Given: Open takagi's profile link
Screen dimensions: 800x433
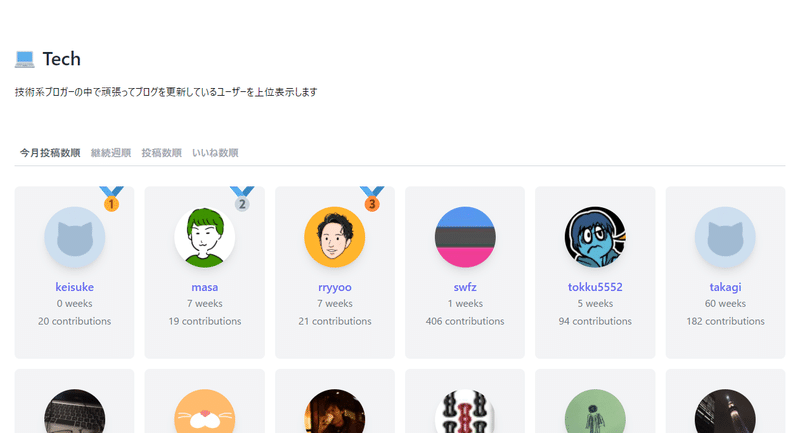Looking at the screenshot, I should [725, 287].
